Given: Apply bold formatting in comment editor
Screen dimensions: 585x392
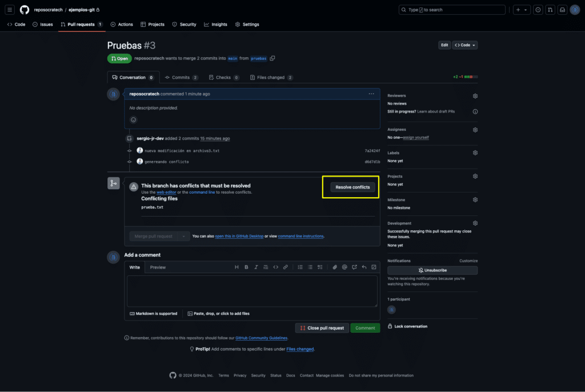Looking at the screenshot, I should 246,267.
